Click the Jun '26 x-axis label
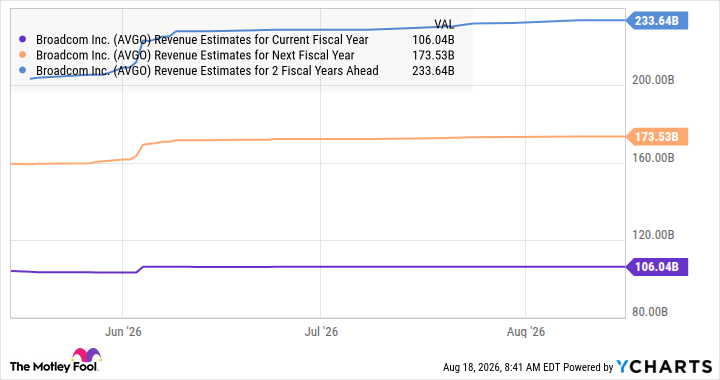The image size is (720, 380). coord(123,332)
